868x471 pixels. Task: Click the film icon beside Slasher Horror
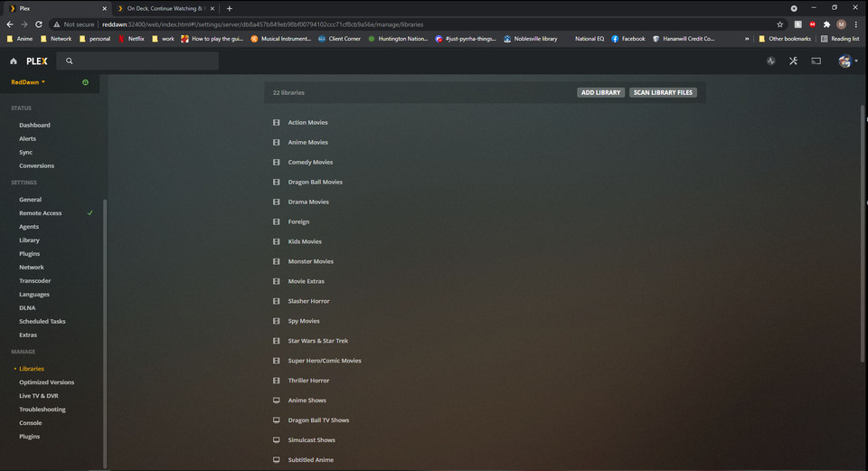coord(277,301)
